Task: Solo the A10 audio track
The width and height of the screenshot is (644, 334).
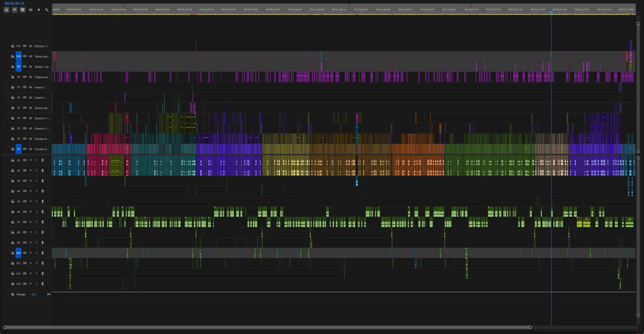Action: (37, 253)
